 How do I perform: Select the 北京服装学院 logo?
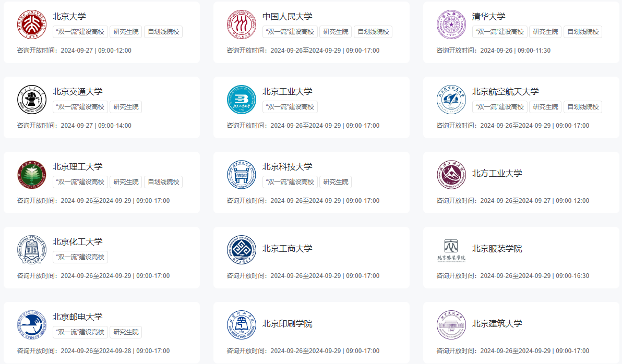tap(451, 250)
